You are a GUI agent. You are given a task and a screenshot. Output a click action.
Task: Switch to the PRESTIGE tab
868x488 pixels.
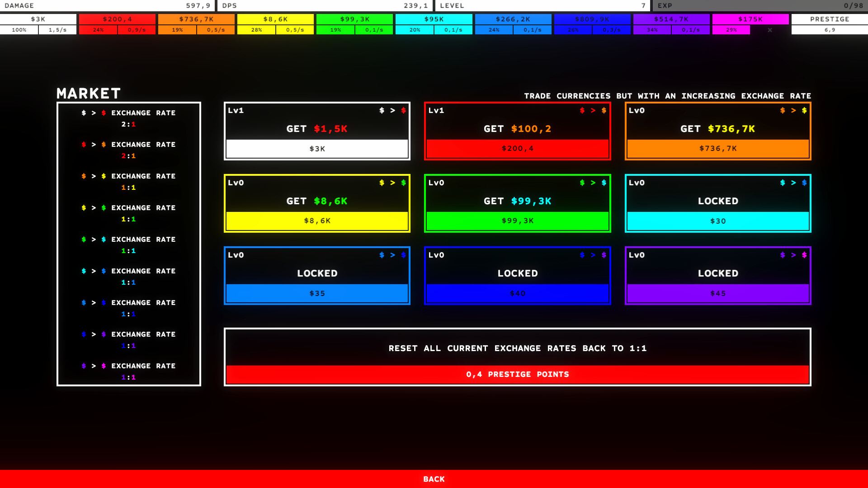click(830, 19)
